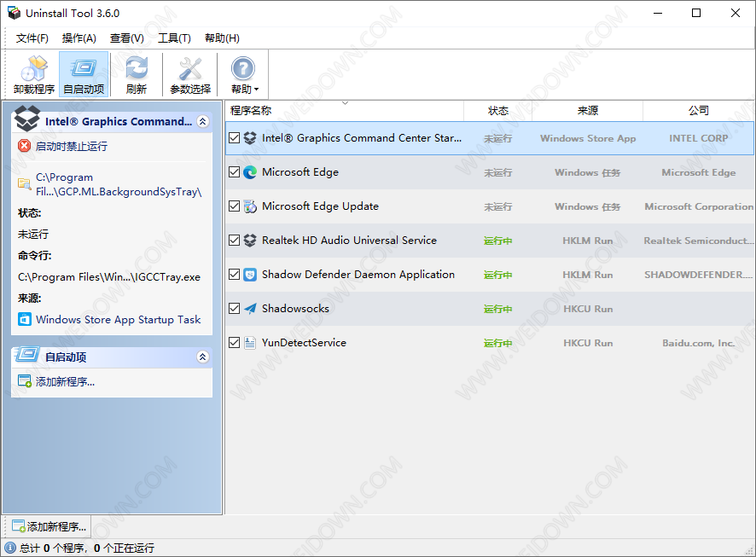This screenshot has height=557, width=756.
Task: Click bottom bar 添加新程序... button
Action: pos(49,526)
